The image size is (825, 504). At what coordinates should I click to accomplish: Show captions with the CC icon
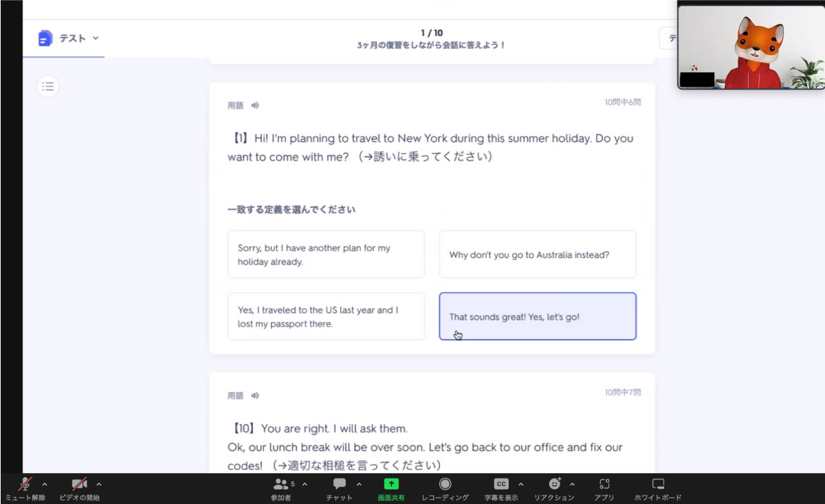(501, 484)
